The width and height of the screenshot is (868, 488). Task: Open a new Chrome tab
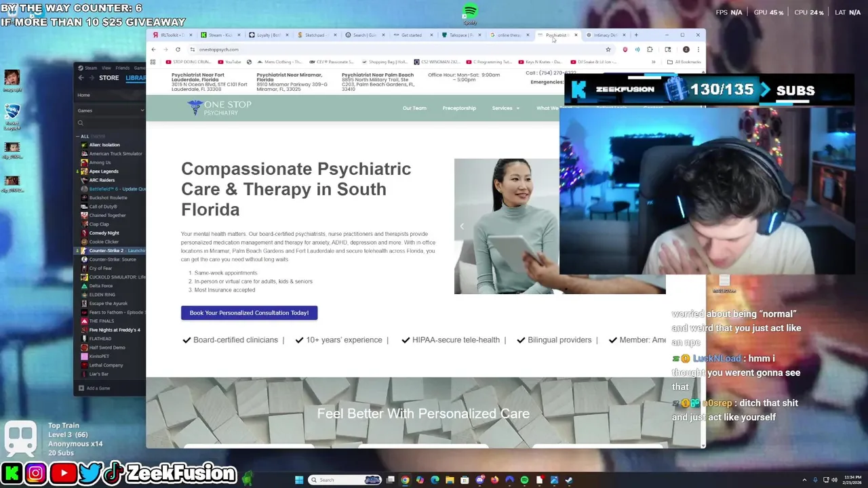coord(636,35)
